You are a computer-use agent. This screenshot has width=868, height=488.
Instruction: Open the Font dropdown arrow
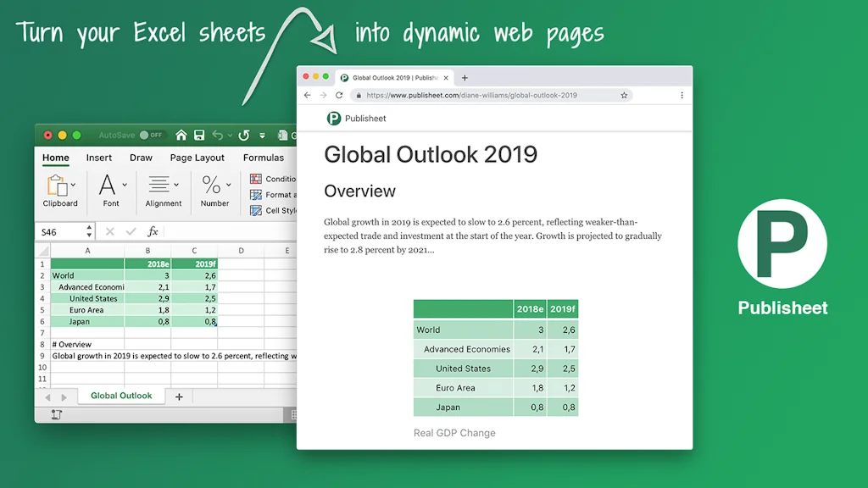[125, 184]
